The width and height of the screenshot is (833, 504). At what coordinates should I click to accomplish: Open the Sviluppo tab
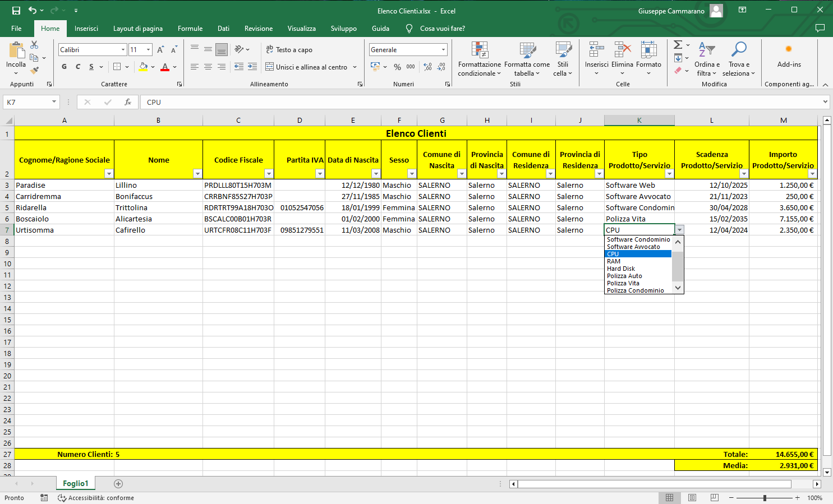click(x=344, y=29)
